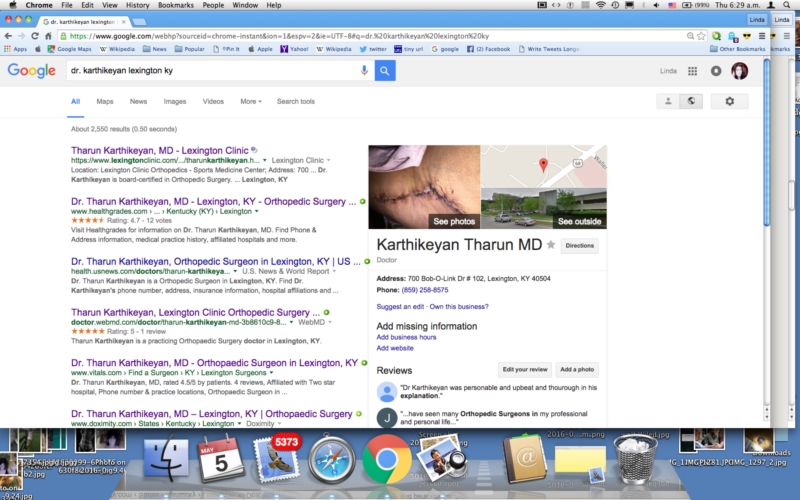Click the Directions button

[x=580, y=245]
